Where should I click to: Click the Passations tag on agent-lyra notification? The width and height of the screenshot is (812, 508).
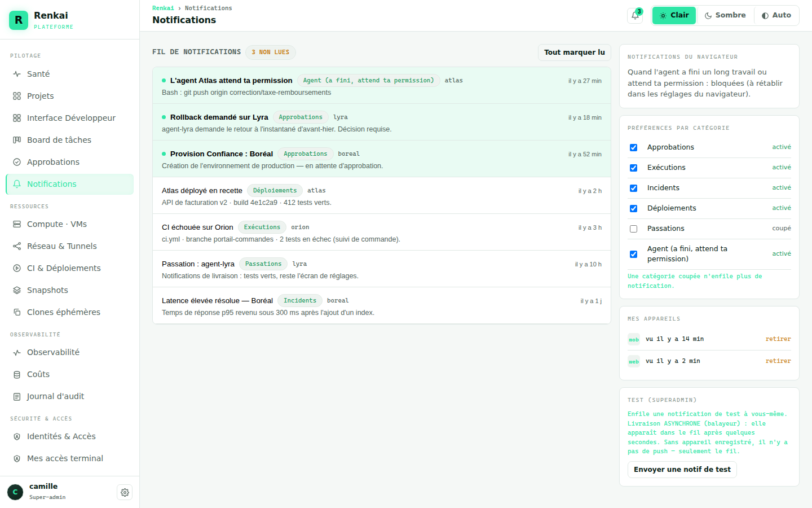coord(263,264)
